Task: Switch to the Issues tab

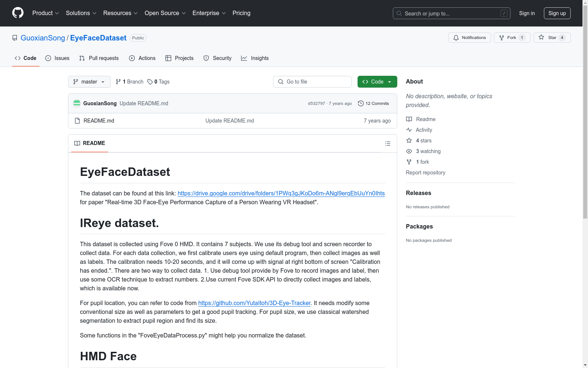Action: point(57,58)
